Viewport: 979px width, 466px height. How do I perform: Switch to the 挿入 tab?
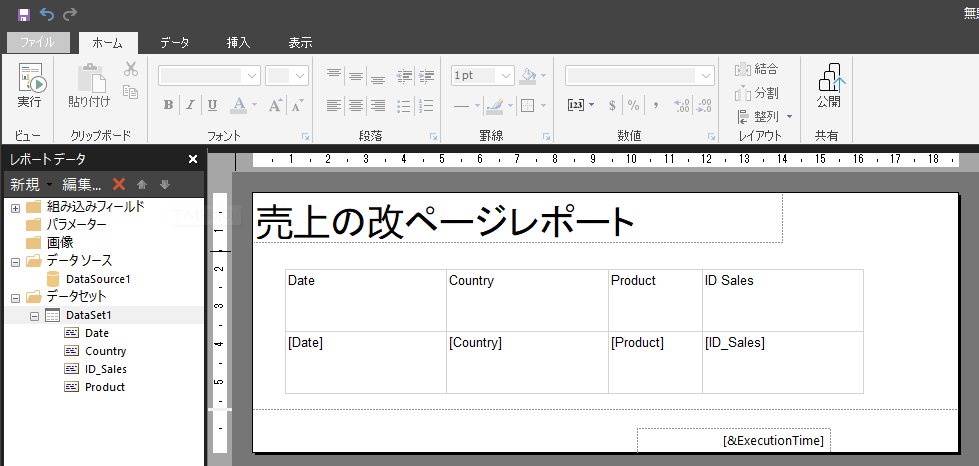[x=238, y=42]
